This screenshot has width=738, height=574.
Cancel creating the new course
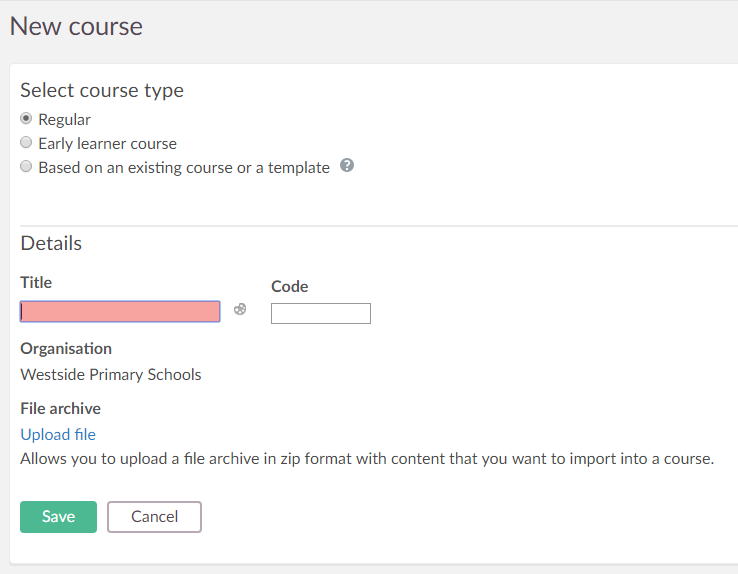click(x=154, y=517)
